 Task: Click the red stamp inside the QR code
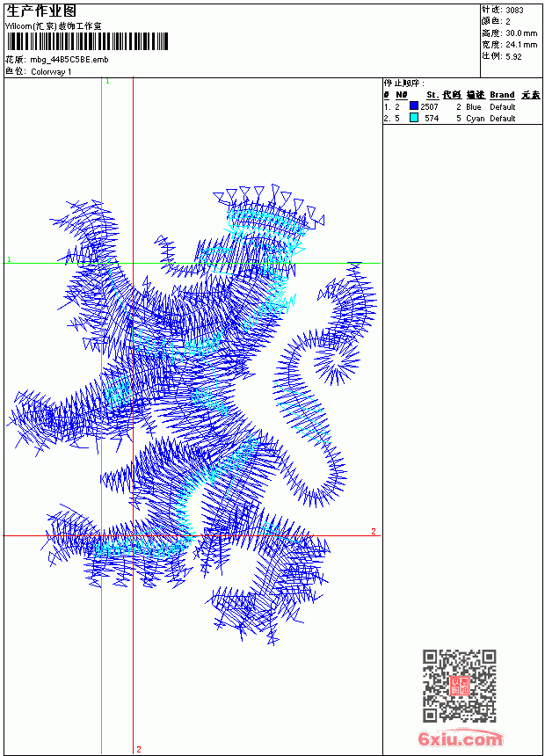coord(460,686)
